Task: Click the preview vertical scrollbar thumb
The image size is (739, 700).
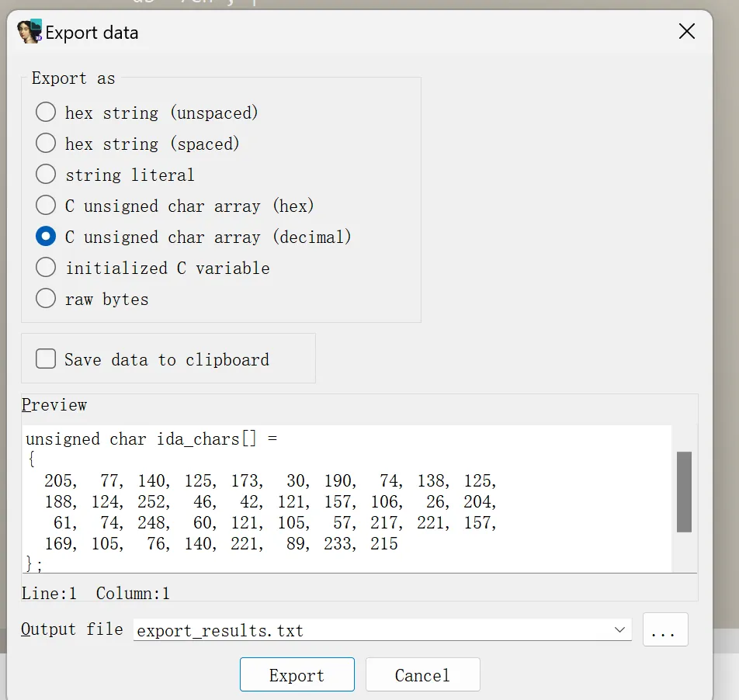Action: coord(684,492)
